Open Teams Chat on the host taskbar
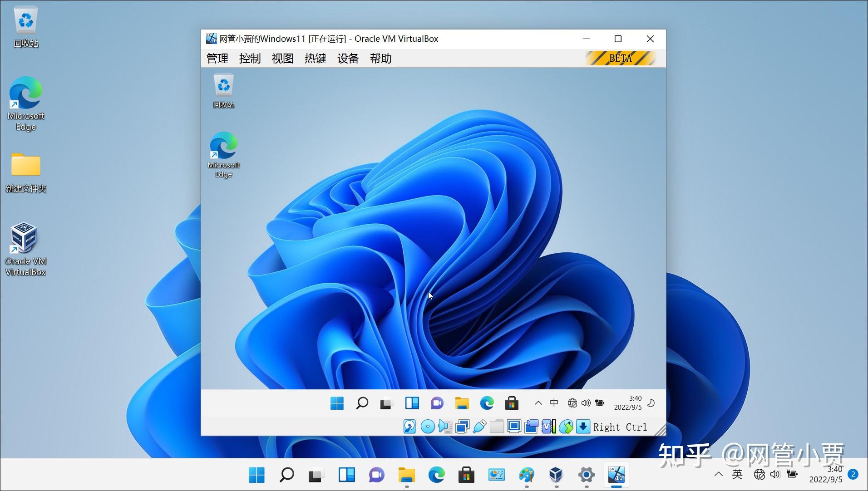This screenshot has height=491, width=868. pyautogui.click(x=377, y=475)
